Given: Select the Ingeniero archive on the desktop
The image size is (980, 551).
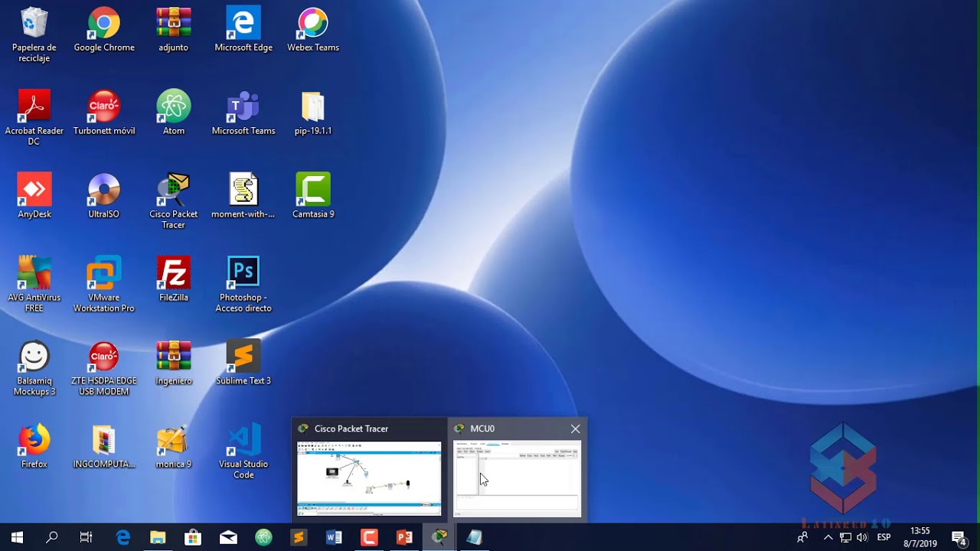Looking at the screenshot, I should 174,364.
